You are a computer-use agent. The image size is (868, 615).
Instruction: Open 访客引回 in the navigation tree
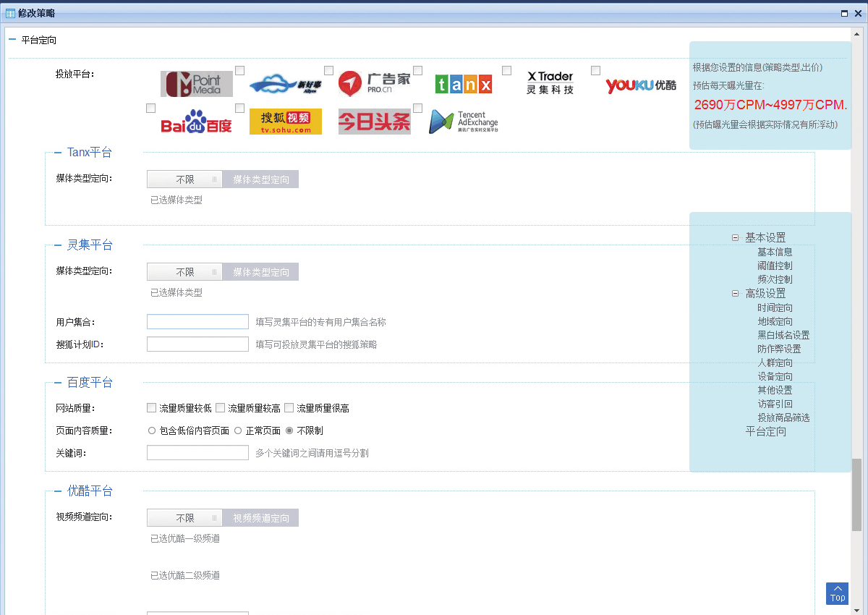point(775,404)
